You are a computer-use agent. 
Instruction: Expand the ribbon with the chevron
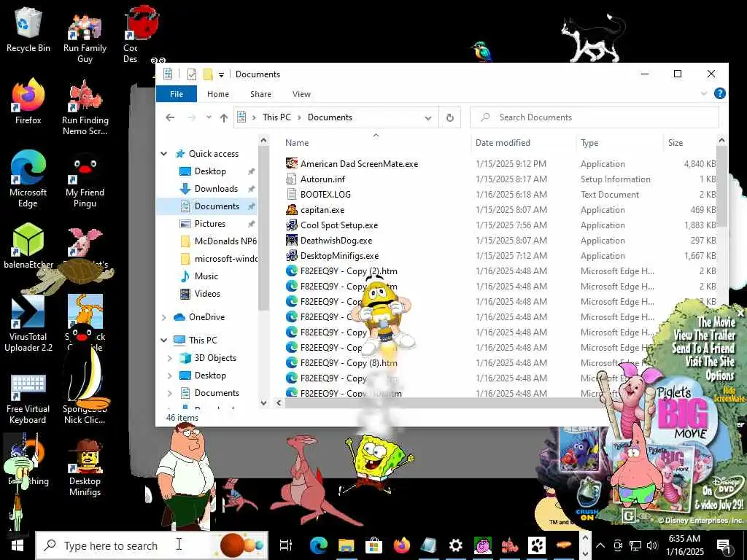pos(704,93)
